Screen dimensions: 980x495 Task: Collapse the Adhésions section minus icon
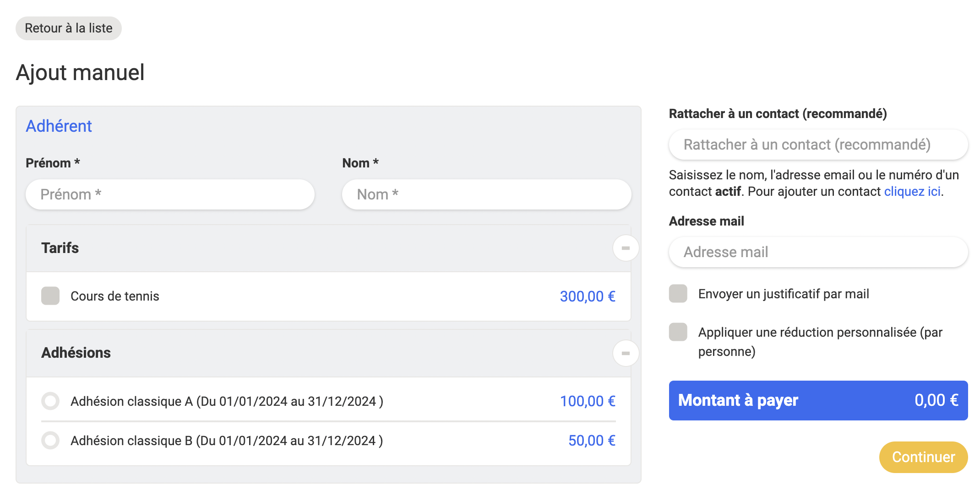coord(626,353)
